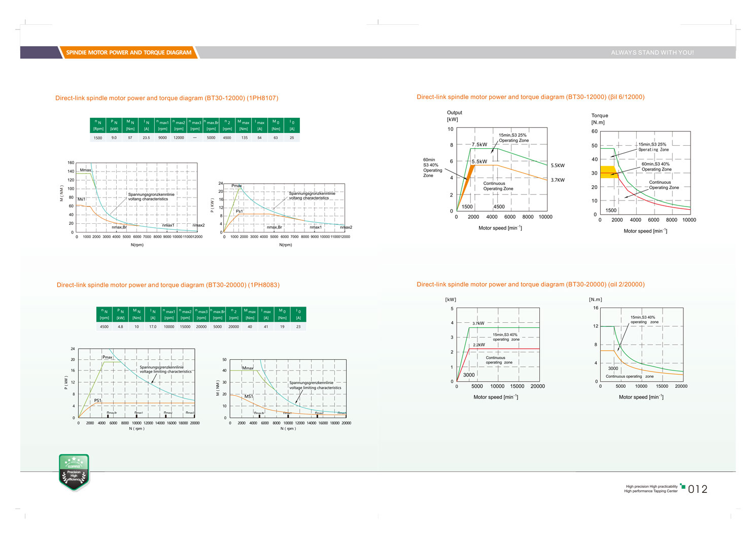Image resolution: width=756 pixels, height=538 pixels.
Task: Click the 'Pmax' label in the 1PH8107 power chart
Action: pyautogui.click(x=236, y=186)
